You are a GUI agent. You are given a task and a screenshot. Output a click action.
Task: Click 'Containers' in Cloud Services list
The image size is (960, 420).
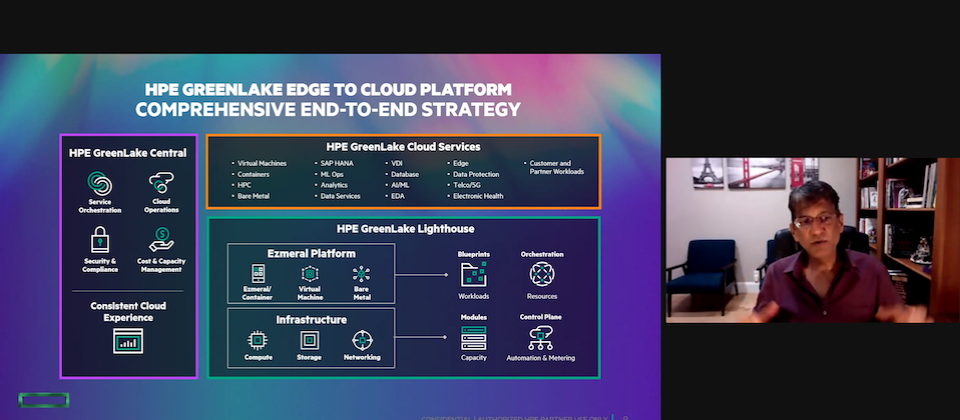[x=253, y=174]
